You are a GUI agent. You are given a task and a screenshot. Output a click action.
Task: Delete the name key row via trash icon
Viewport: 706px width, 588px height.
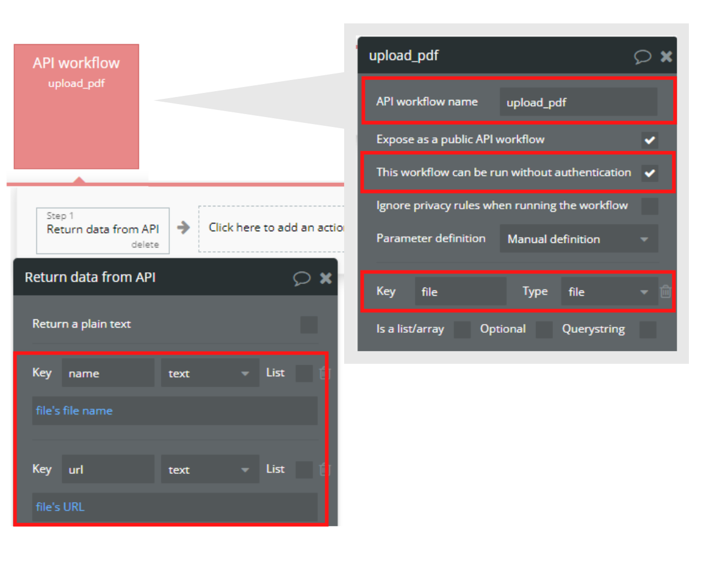point(324,373)
